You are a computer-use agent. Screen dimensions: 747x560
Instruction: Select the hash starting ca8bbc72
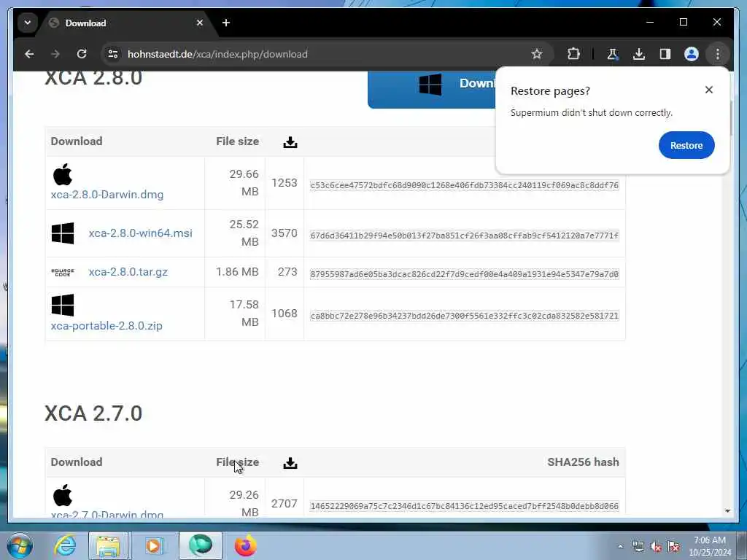click(x=465, y=316)
